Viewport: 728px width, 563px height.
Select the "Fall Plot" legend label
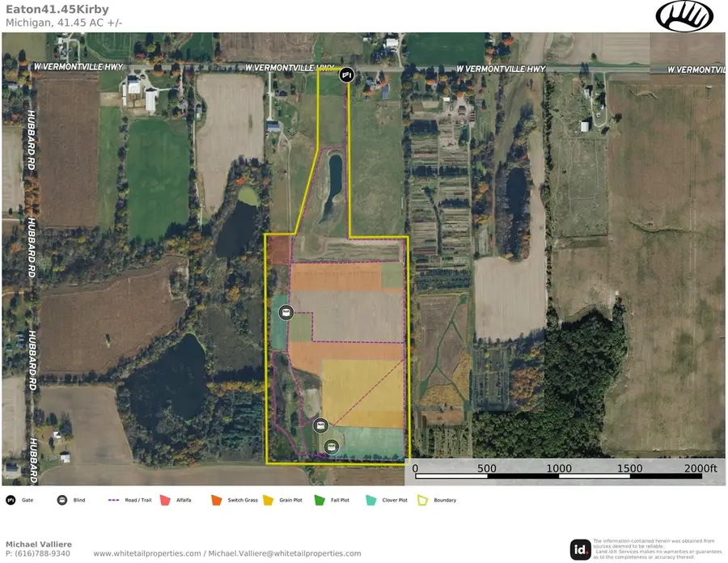coord(341,500)
